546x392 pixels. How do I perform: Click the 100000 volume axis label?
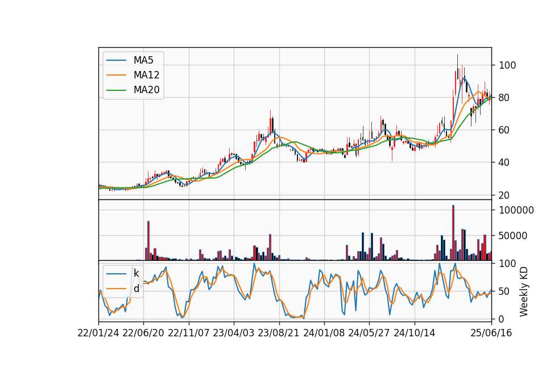[516, 210]
